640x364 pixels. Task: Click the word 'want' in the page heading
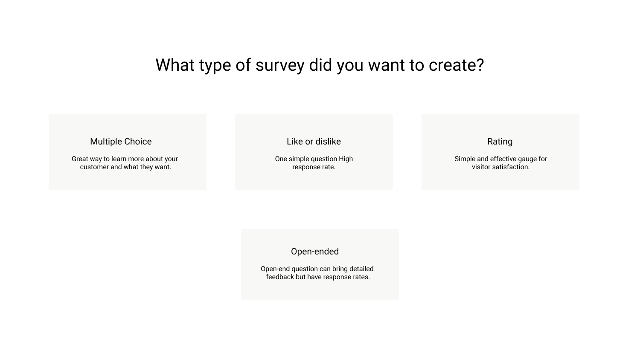pos(387,65)
